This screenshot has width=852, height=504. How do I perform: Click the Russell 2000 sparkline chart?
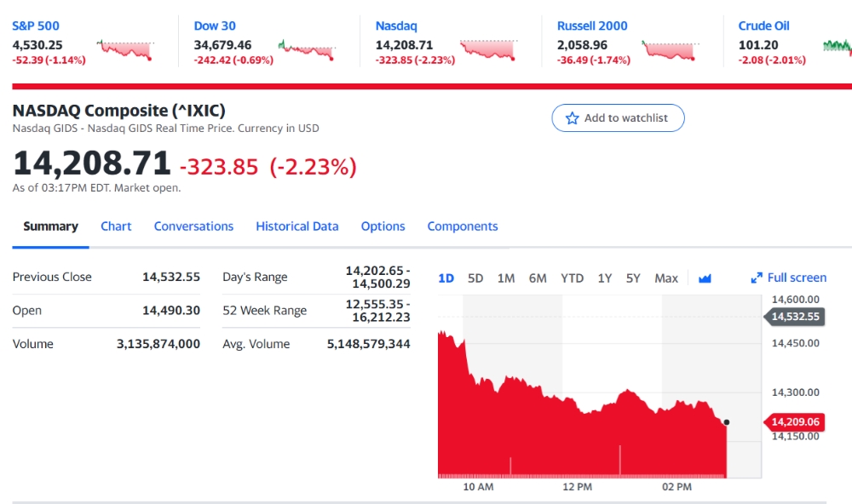(670, 49)
